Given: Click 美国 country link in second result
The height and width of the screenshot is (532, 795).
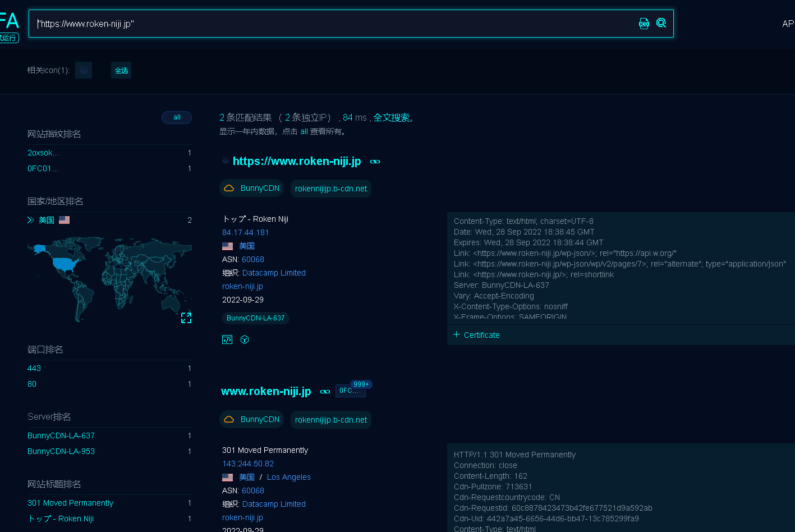Looking at the screenshot, I should 247,477.
